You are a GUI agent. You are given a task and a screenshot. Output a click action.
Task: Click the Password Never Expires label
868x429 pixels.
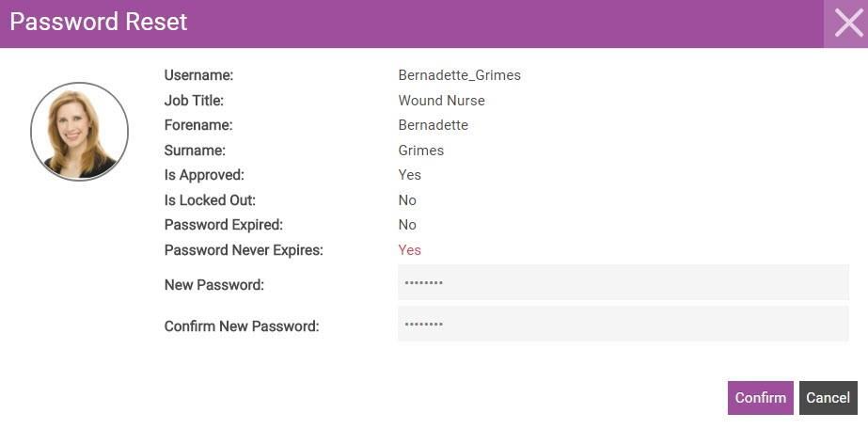pos(244,250)
